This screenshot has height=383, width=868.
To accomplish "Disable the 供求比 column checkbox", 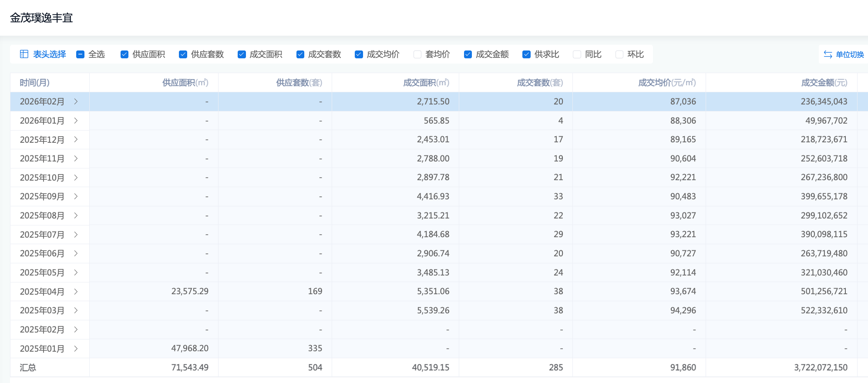I will [527, 54].
